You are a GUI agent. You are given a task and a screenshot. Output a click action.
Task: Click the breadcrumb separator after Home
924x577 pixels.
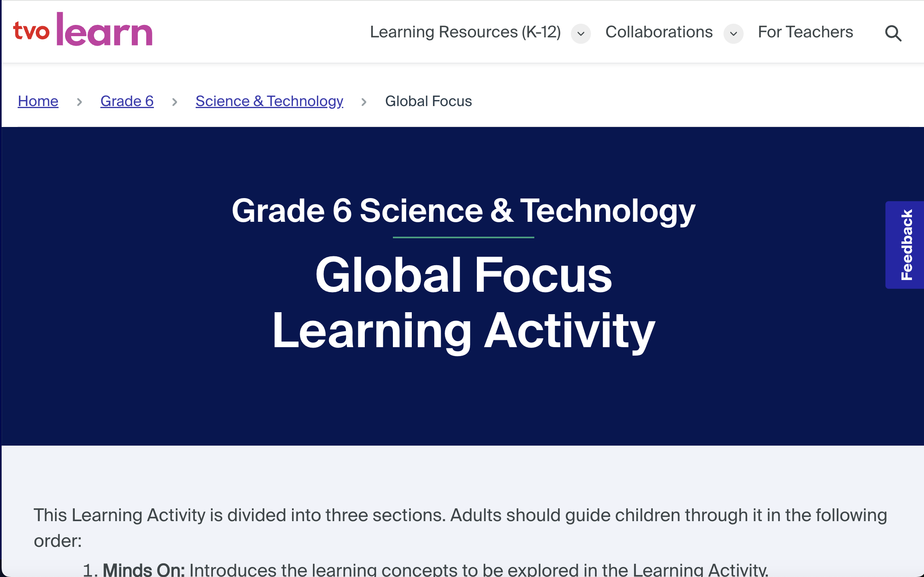click(79, 102)
